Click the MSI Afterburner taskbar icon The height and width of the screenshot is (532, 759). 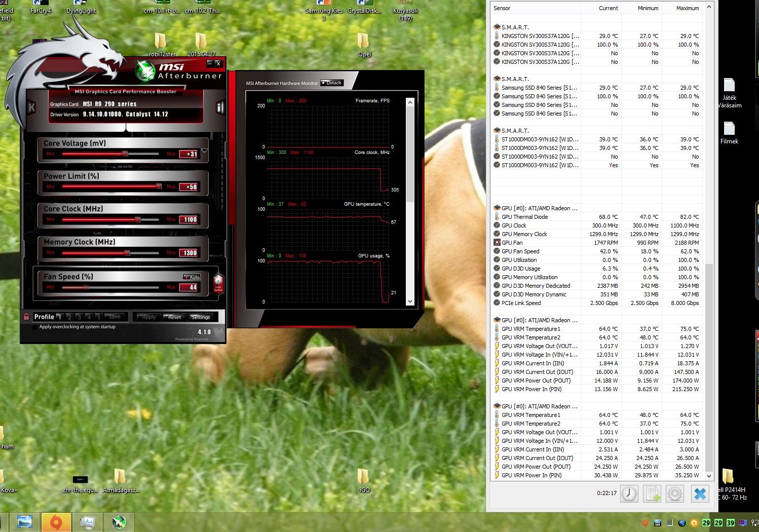point(119,522)
